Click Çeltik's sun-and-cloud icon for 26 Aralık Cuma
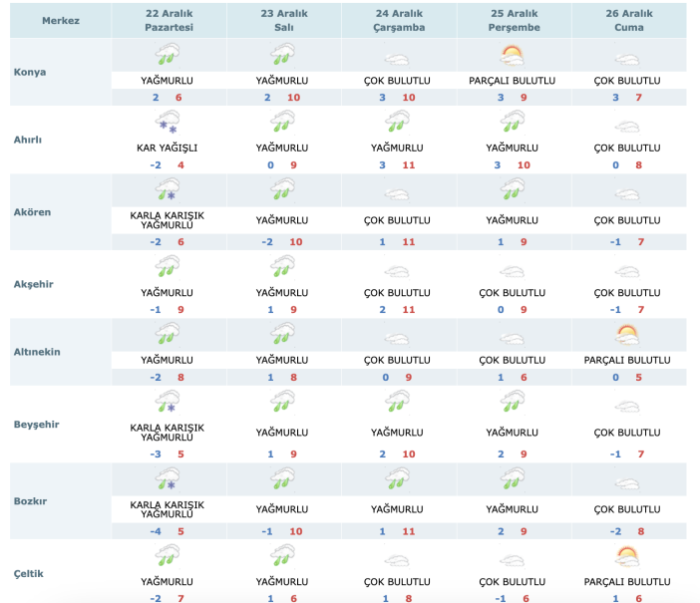The width and height of the screenshot is (700, 603). tap(626, 555)
